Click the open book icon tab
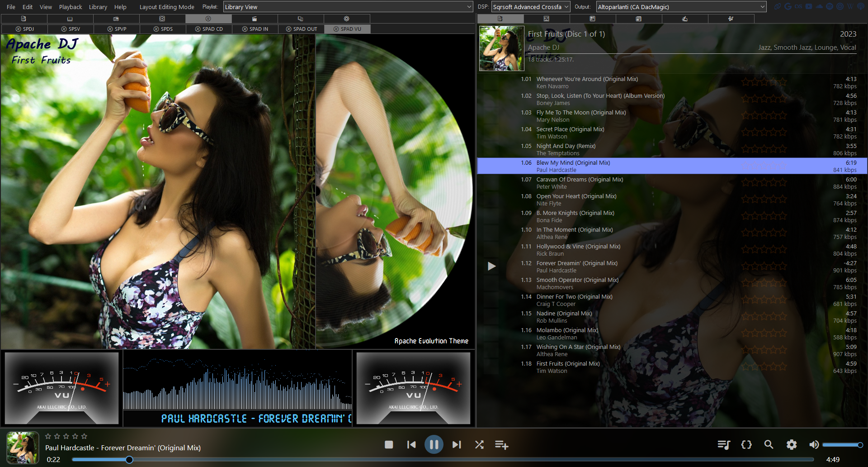The image size is (868, 467). pos(70,19)
